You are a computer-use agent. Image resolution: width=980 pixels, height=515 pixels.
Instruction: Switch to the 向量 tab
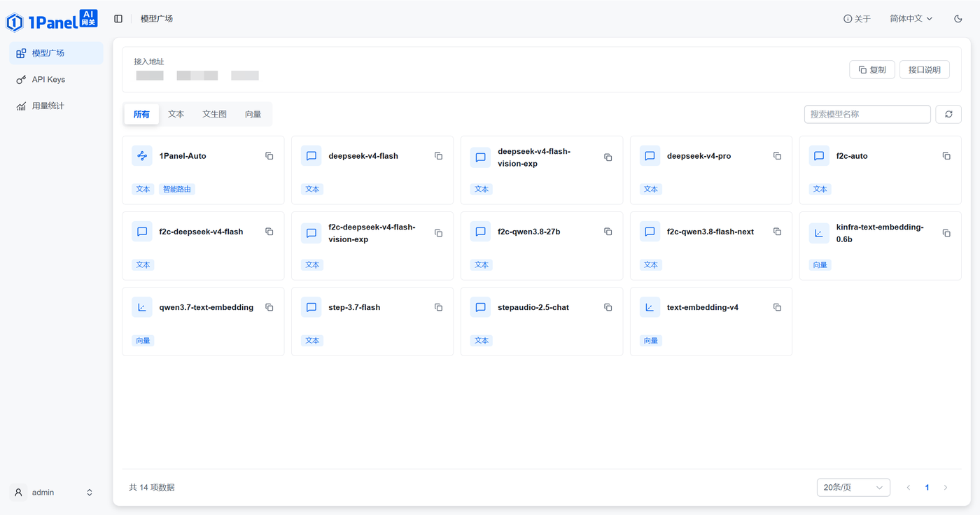(x=253, y=114)
